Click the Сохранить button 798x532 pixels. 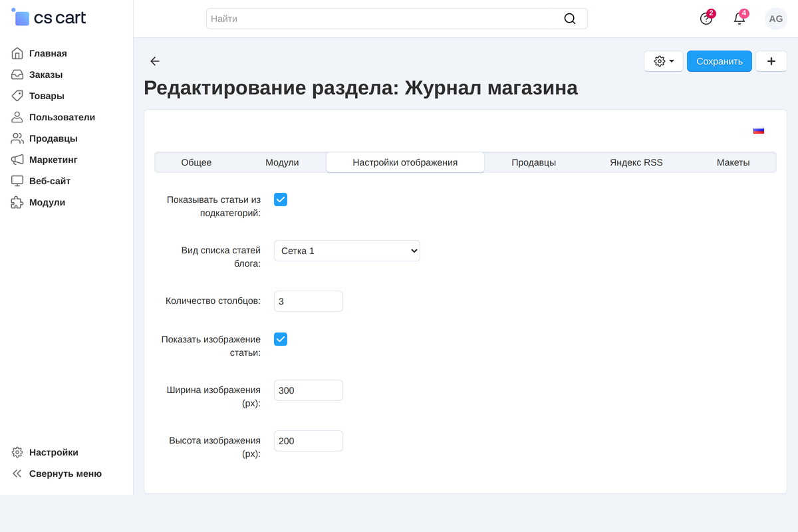point(720,61)
